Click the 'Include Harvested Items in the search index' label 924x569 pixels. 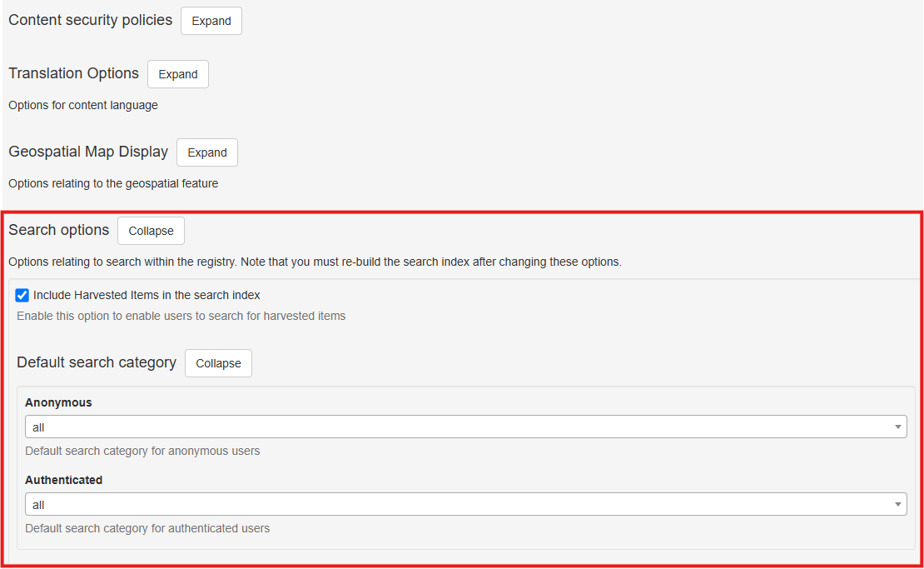pyautogui.click(x=147, y=295)
